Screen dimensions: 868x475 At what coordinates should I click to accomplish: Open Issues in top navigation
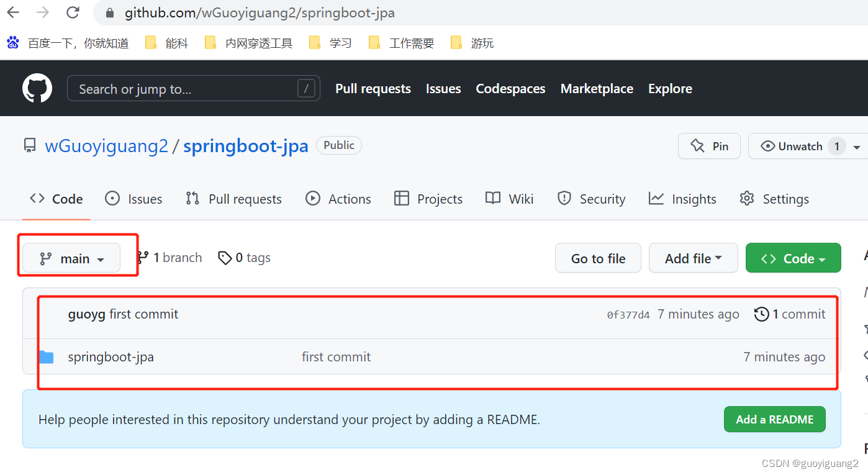point(443,89)
